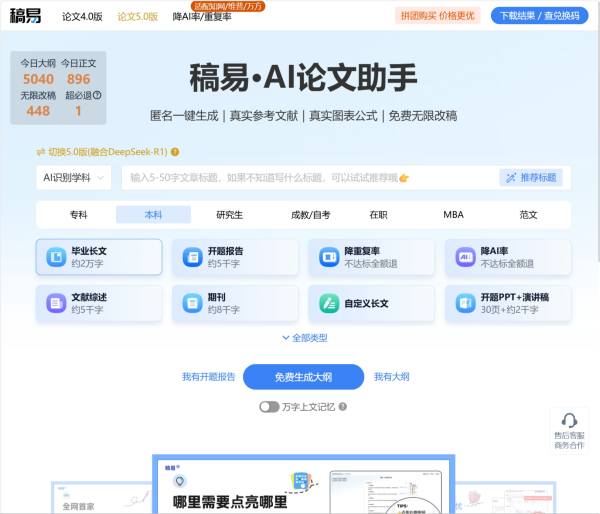
Task: Click 我有开题报告 link
Action: (209, 377)
